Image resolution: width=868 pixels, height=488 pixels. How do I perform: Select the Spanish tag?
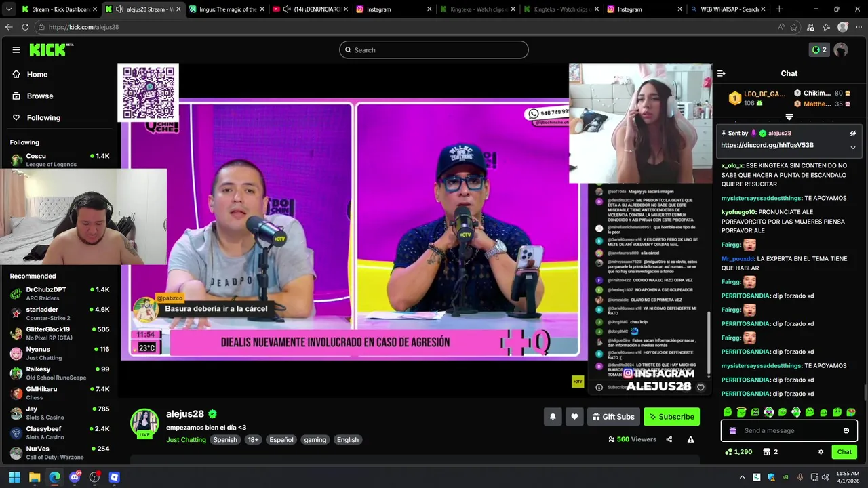point(225,439)
